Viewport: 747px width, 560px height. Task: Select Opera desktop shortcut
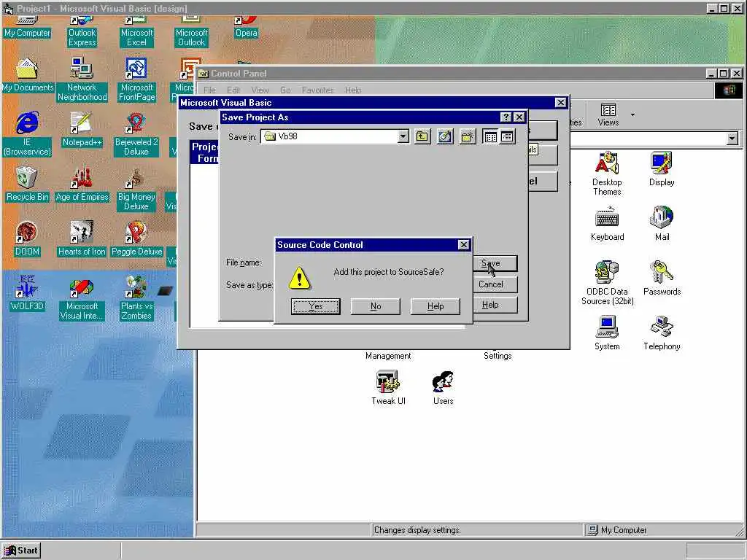point(247,28)
